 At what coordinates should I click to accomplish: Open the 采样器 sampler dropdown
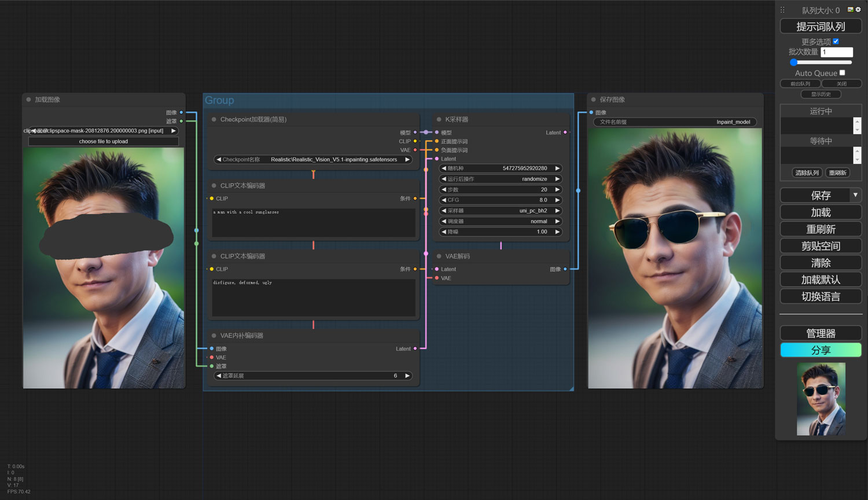click(501, 211)
